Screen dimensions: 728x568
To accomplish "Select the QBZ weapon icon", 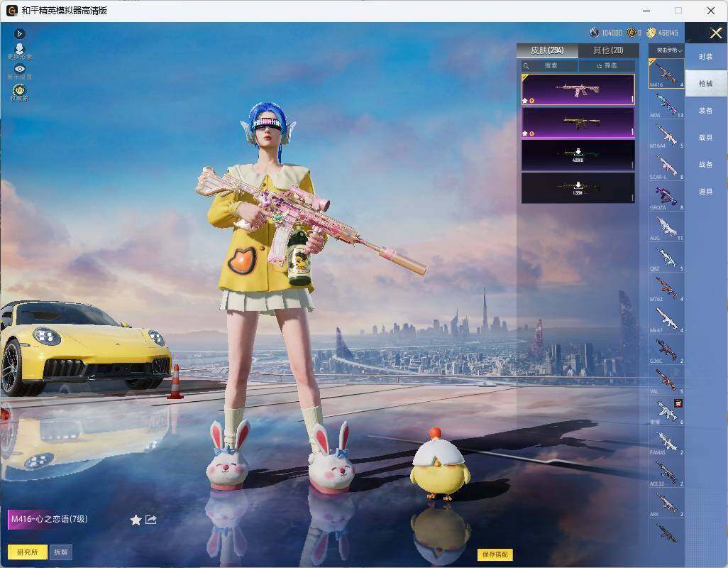I will pyautogui.click(x=666, y=258).
